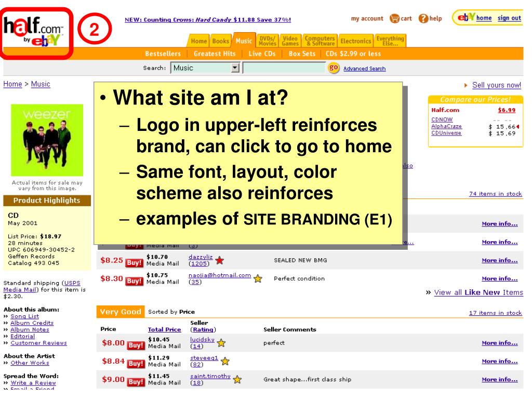532x399 pixels.
Task: Click the red star next to dazzyliz
Action: pos(220,261)
